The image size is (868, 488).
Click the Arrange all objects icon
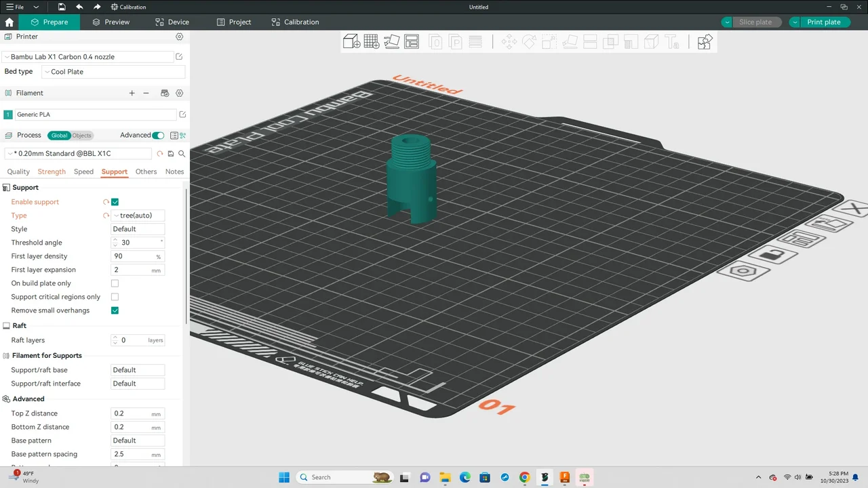[x=412, y=42]
